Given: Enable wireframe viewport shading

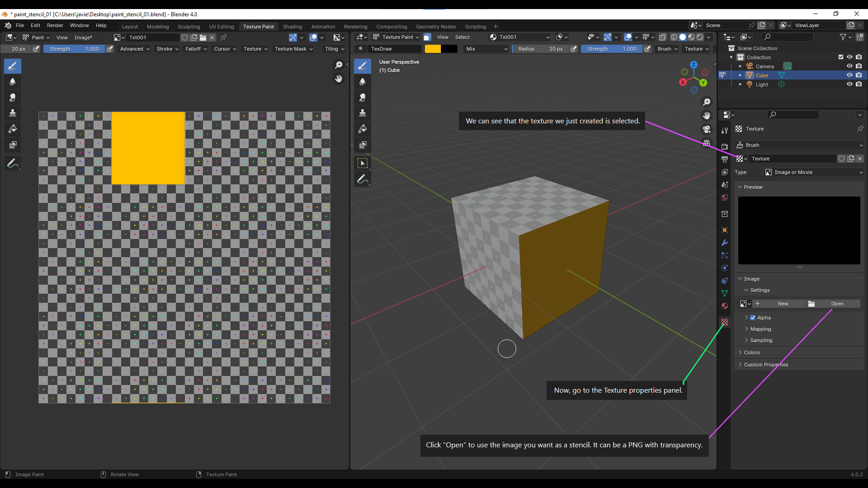Looking at the screenshot, I should click(674, 37).
